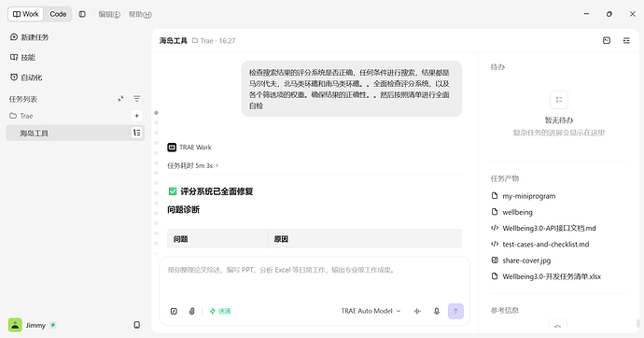Open the wellbeing artifact
The height and width of the screenshot is (338, 644).
pyautogui.click(x=511, y=212)
